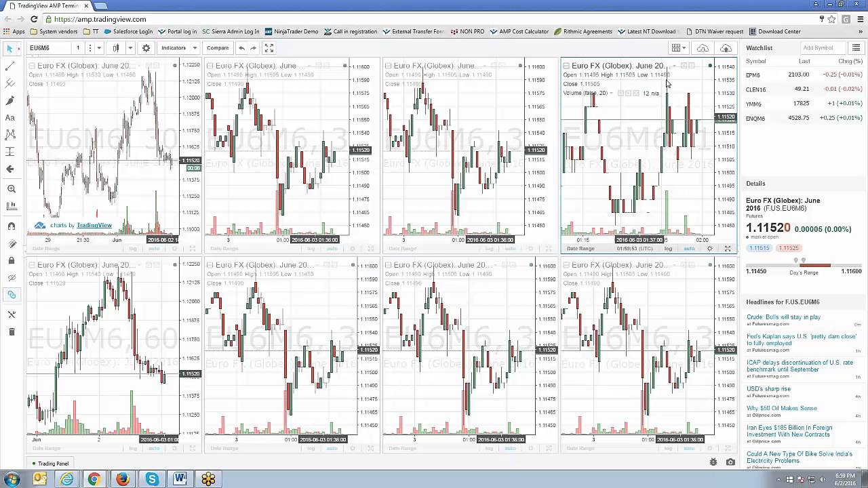Open chart properties gear in top toolbar
Image resolution: width=868 pixels, height=488 pixels.
pos(146,48)
